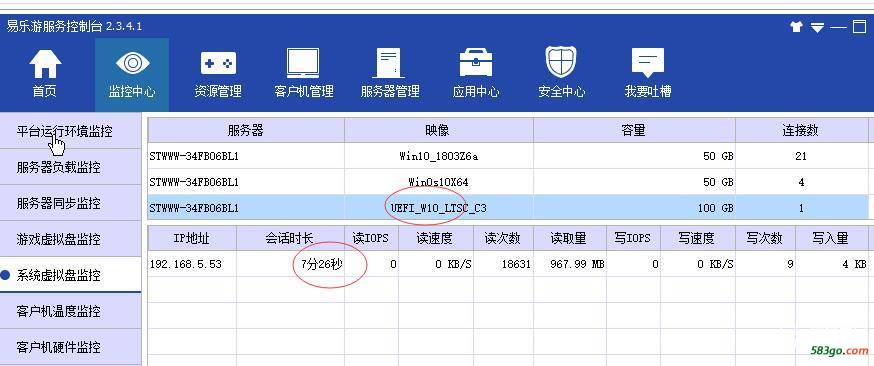
Task: Sort by 读速度 column header
Action: click(x=435, y=238)
